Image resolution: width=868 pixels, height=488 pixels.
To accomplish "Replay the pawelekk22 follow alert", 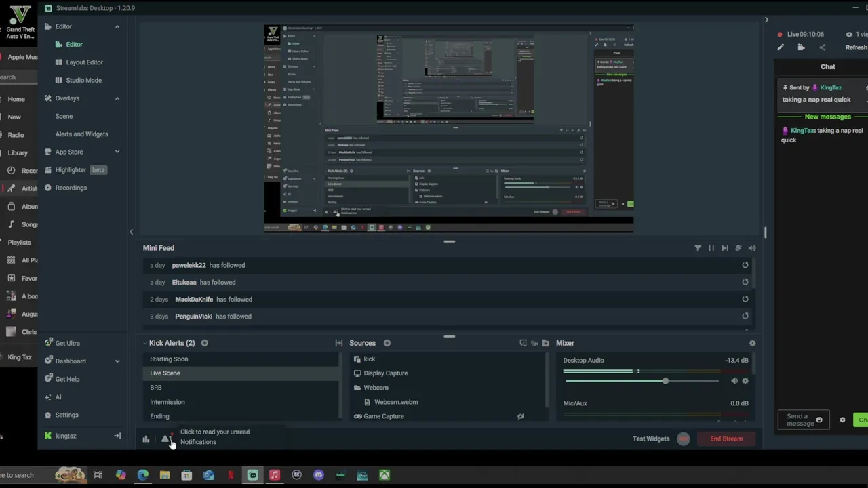I will pyautogui.click(x=745, y=265).
